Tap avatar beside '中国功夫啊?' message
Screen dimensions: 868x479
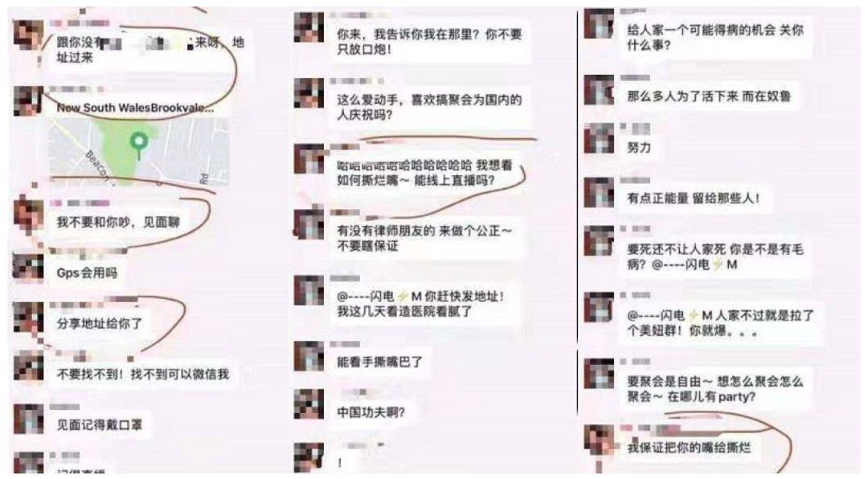[309, 404]
